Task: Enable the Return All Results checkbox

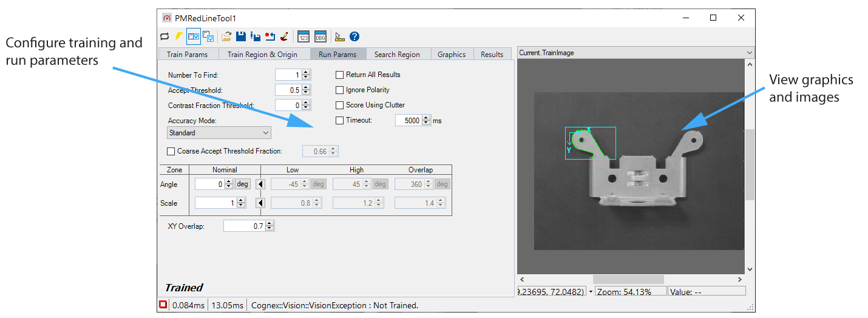Action: point(340,75)
